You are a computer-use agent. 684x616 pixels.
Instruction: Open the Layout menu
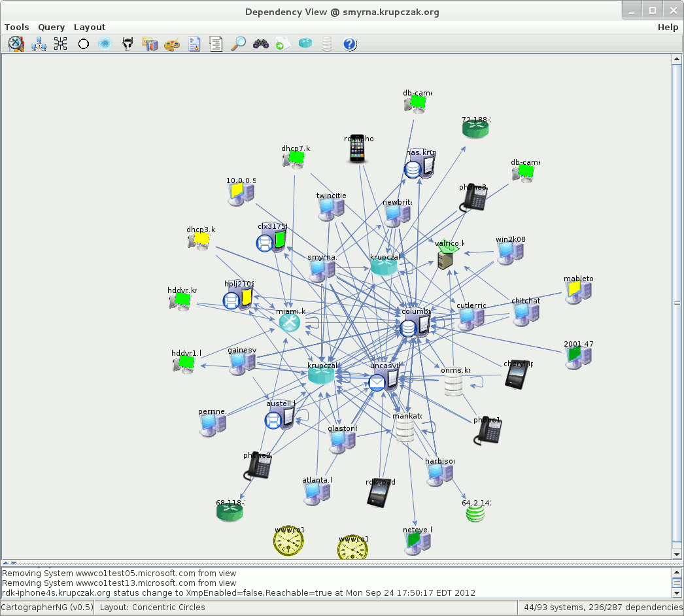click(90, 27)
